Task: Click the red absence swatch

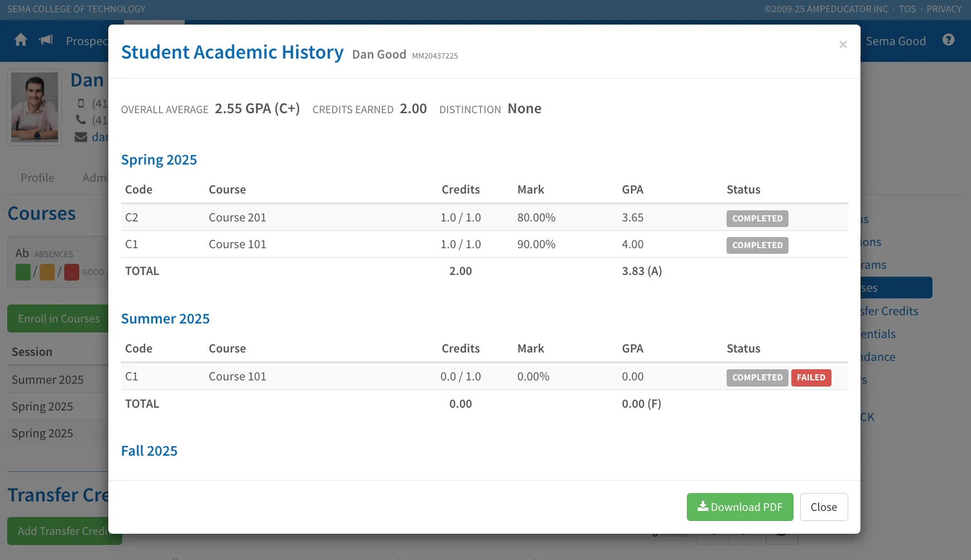Action: pos(71,272)
